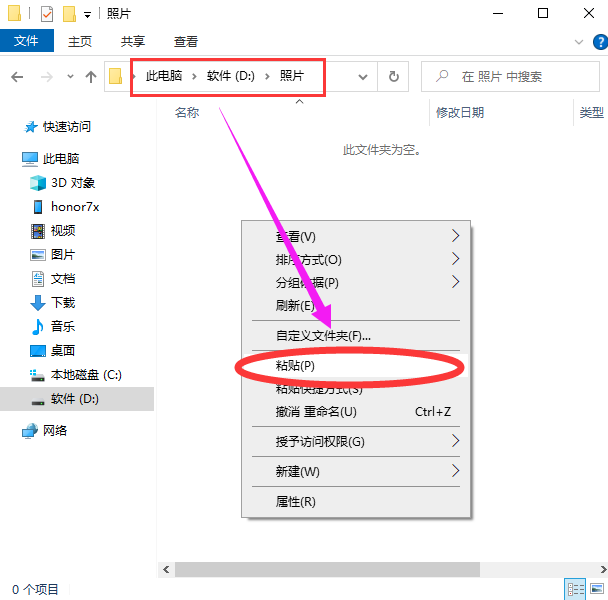
Task: Click the Help question mark icon
Action: tap(600, 42)
